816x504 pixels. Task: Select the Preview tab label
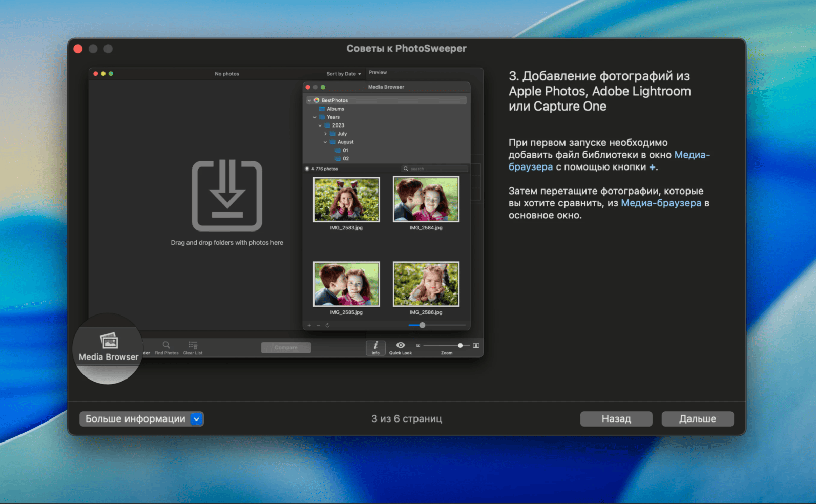tap(378, 72)
